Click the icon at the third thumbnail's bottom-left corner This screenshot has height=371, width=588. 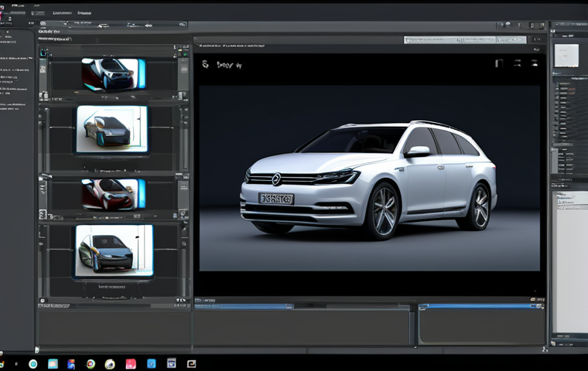43,215
